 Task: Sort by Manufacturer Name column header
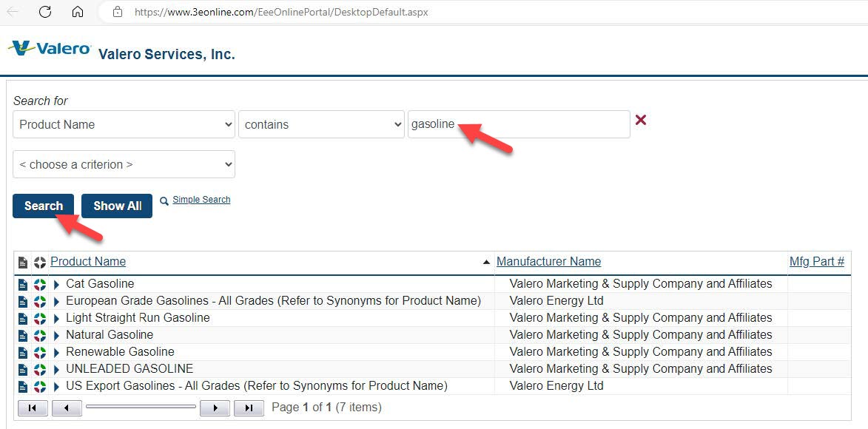coord(548,261)
